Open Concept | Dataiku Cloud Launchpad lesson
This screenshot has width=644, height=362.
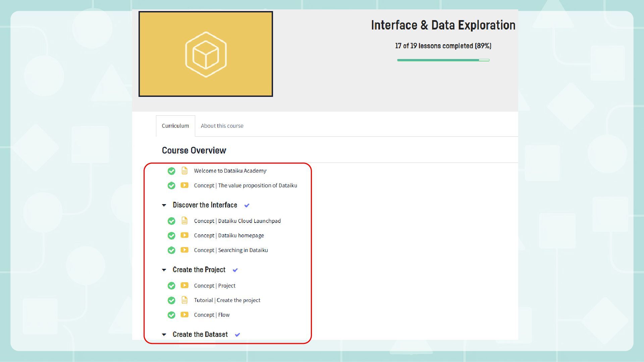237,221
